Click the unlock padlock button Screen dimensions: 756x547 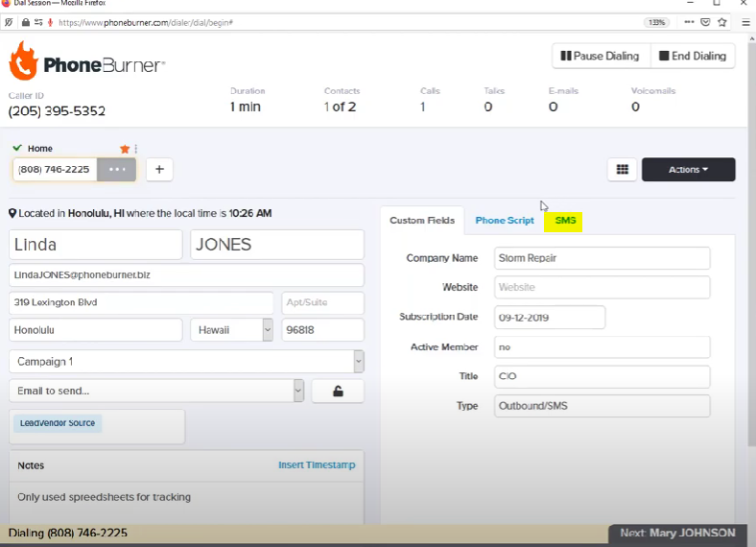(338, 391)
